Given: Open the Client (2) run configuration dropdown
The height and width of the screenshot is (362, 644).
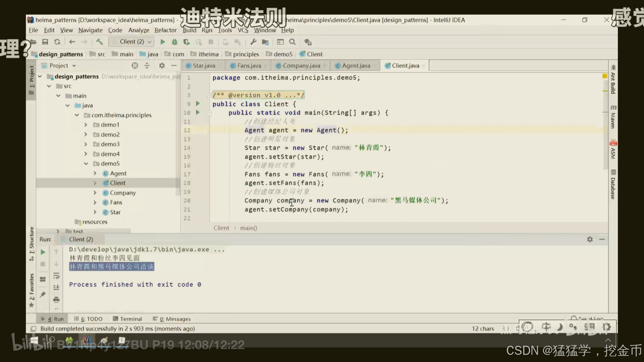Looking at the screenshot, I should point(132,42).
